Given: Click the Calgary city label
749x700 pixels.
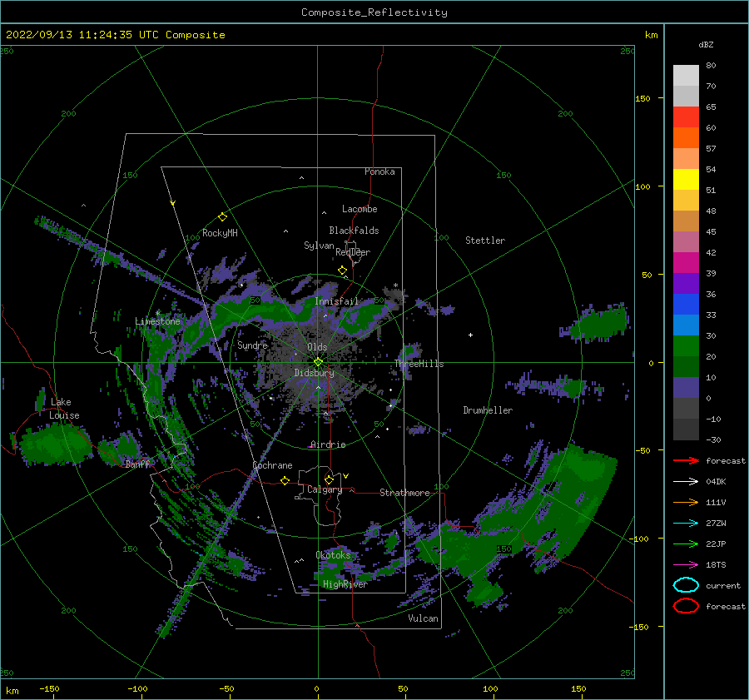Looking at the screenshot, I should coord(325,489).
